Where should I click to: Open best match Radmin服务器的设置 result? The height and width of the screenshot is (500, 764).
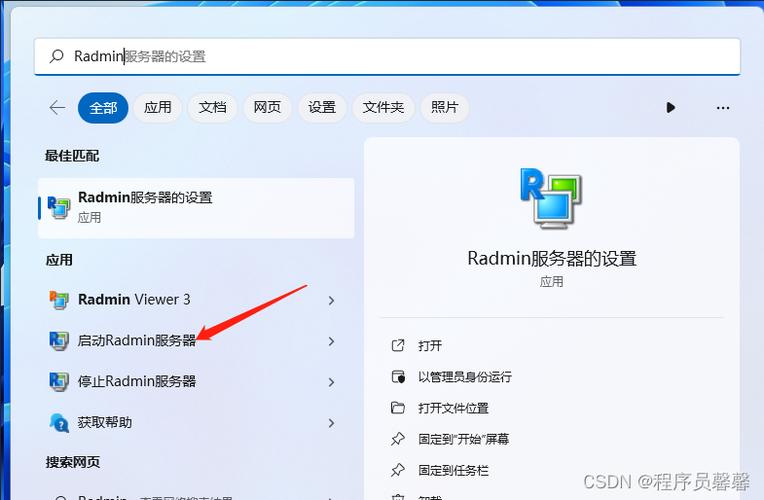click(x=196, y=208)
